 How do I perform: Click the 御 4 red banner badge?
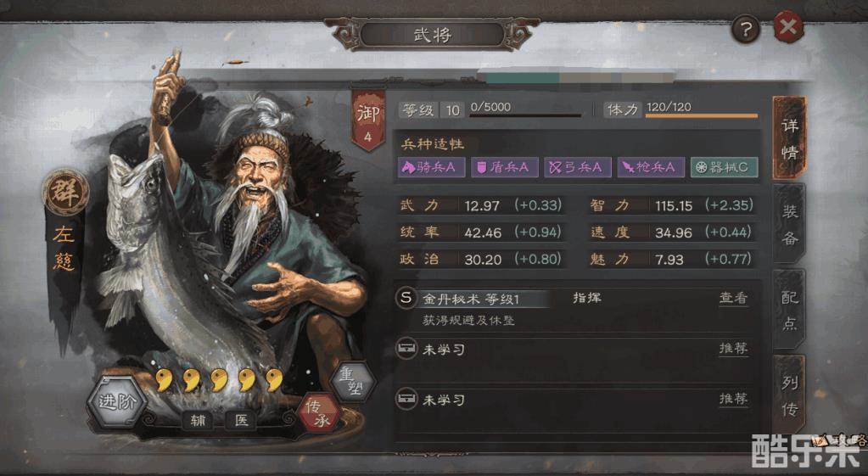[x=367, y=120]
